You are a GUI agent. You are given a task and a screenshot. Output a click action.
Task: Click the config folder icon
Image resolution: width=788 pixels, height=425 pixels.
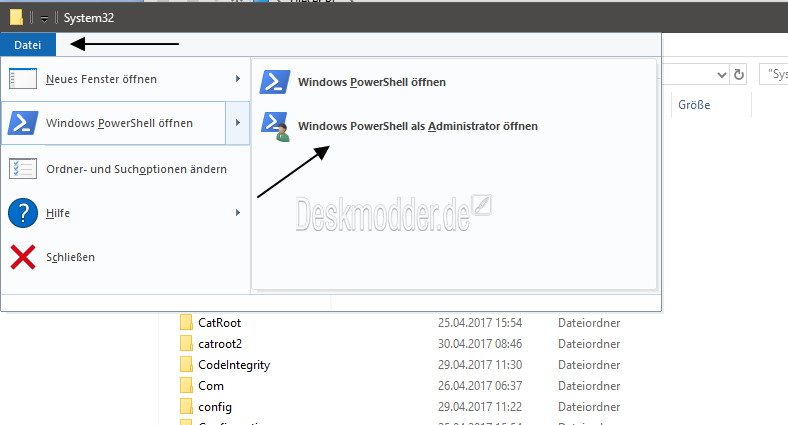(186, 407)
